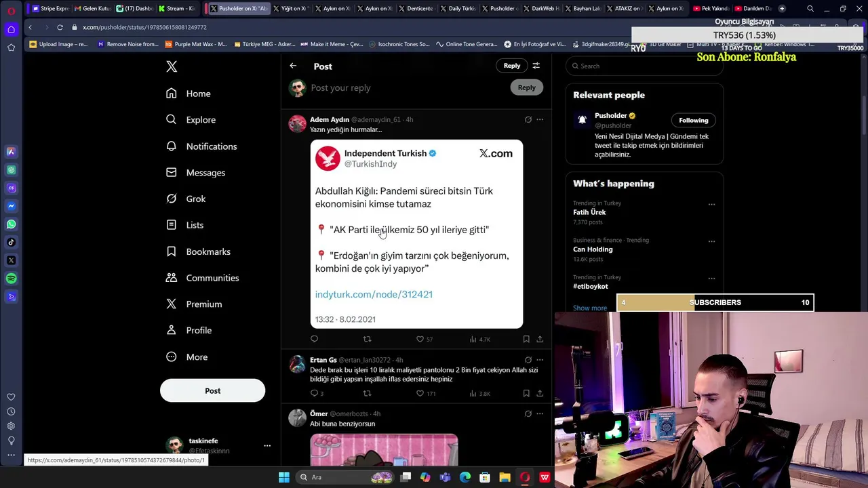The image size is (868, 488).
Task: Open ChatGPT in the Opera sidebar
Action: tap(11, 170)
